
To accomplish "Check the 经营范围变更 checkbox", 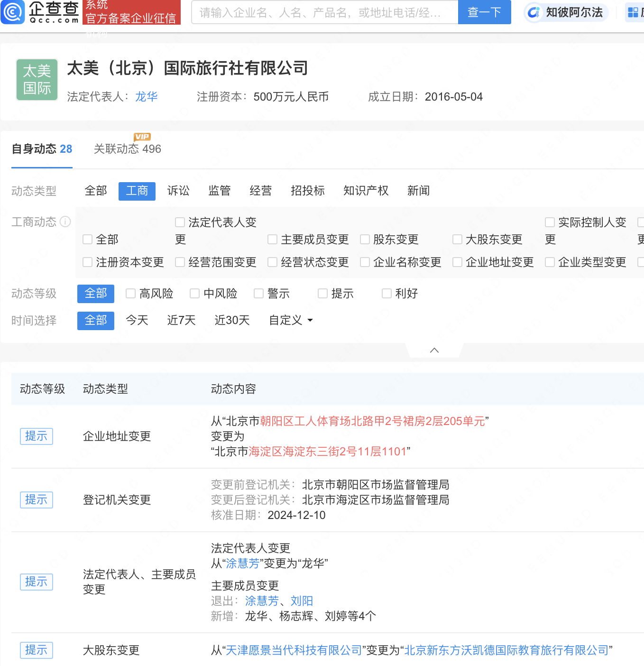I will click(x=180, y=262).
